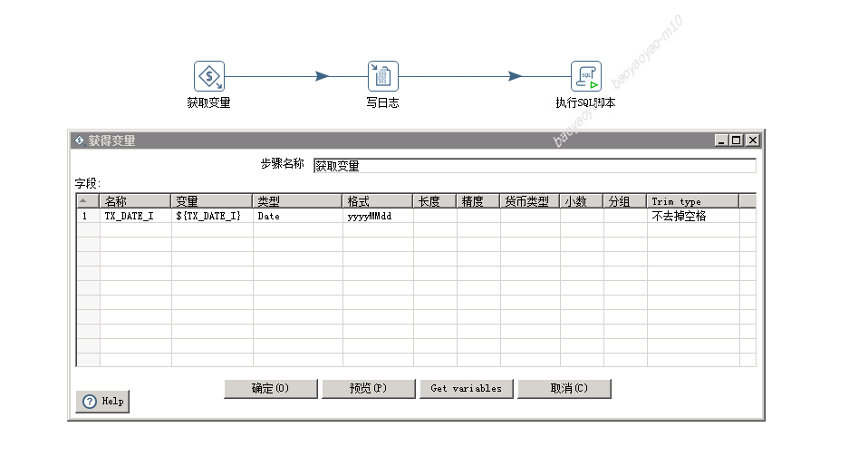The height and width of the screenshot is (456, 868).
Task: Select the 写日志 step icon
Action: [382, 76]
